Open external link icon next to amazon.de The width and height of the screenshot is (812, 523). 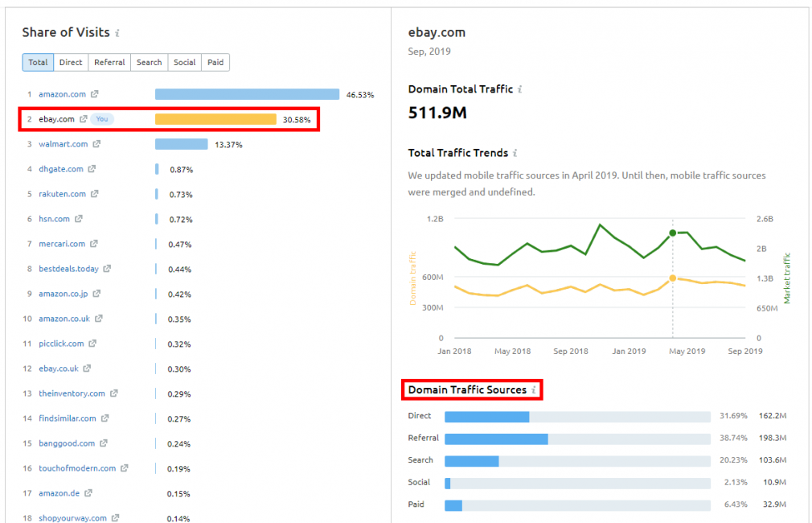coord(88,493)
